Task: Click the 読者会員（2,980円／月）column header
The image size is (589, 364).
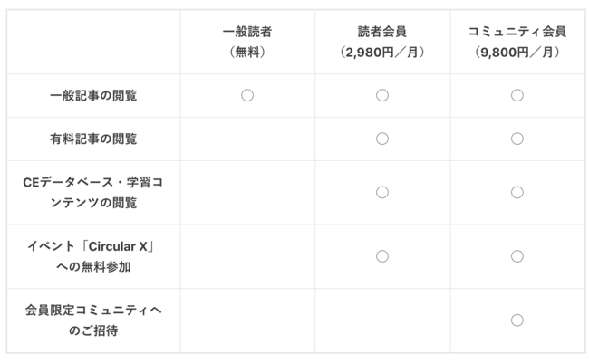Action: click(x=382, y=42)
